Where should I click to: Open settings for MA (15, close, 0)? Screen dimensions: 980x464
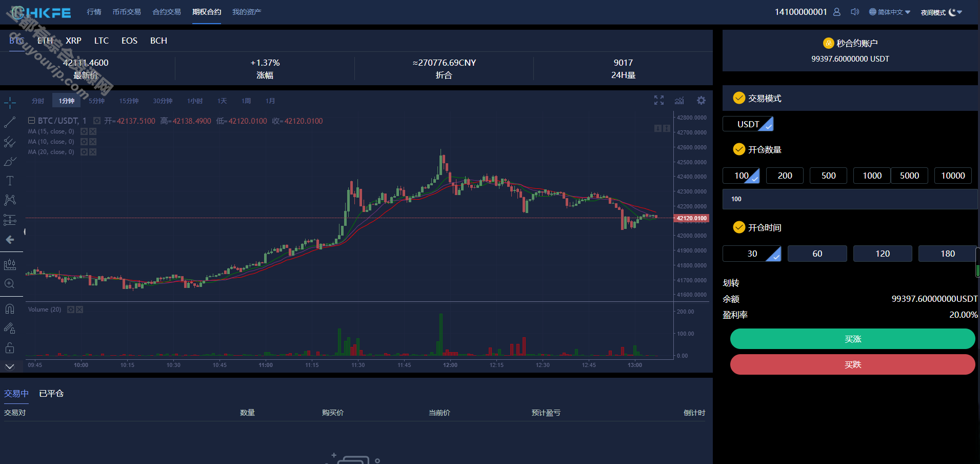[x=84, y=131]
